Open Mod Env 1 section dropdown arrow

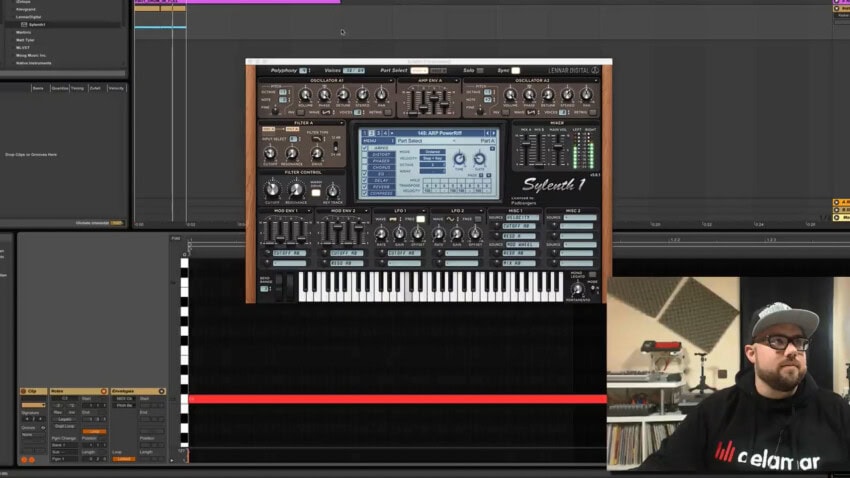point(308,211)
